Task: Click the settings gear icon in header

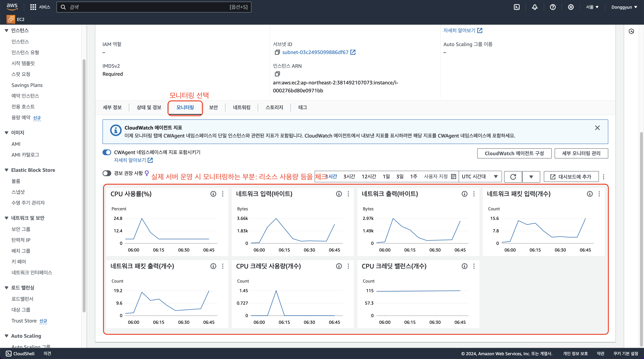Action: click(x=571, y=7)
